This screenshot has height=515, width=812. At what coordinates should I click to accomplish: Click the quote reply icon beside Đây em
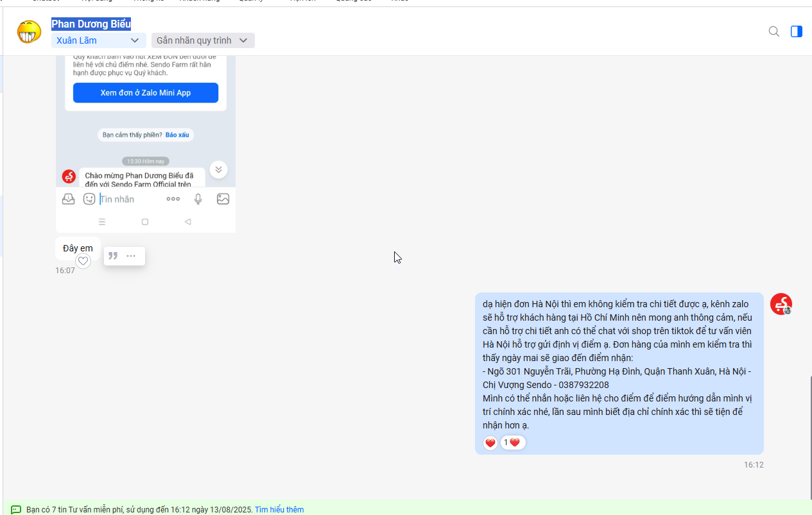pos(113,256)
